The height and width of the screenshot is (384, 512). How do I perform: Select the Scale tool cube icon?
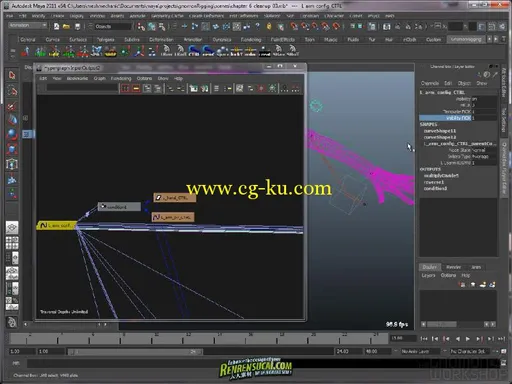[x=12, y=149]
